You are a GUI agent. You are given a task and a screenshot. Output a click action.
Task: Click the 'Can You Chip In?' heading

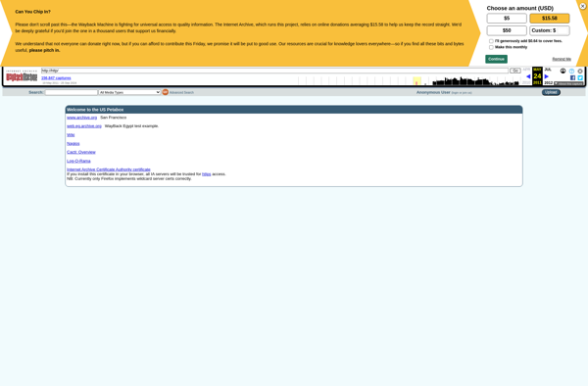[33, 12]
